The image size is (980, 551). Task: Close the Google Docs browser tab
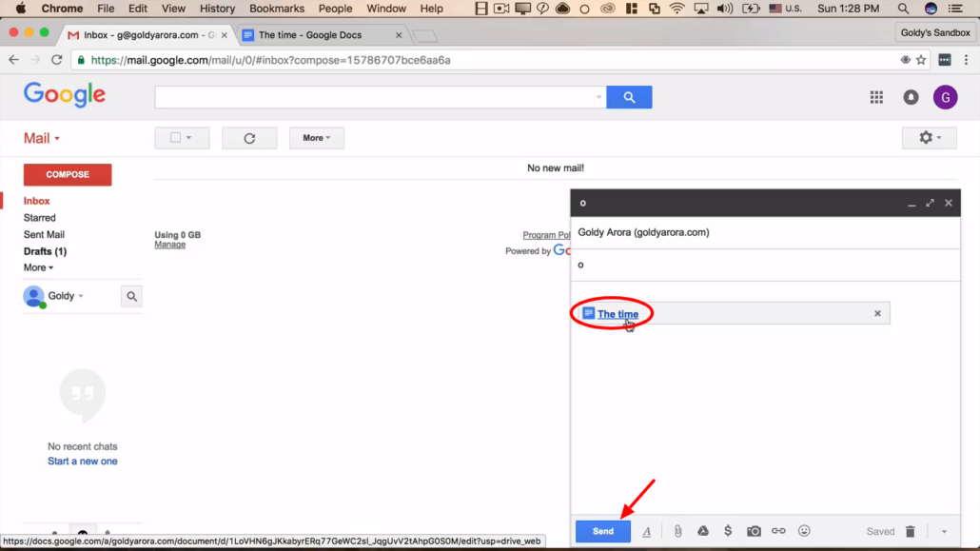tap(399, 35)
